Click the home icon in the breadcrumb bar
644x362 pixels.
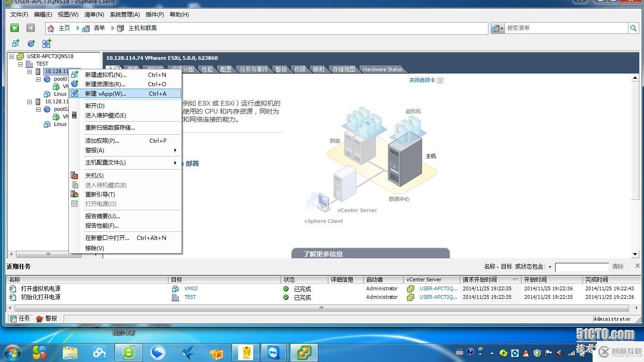[x=51, y=28]
